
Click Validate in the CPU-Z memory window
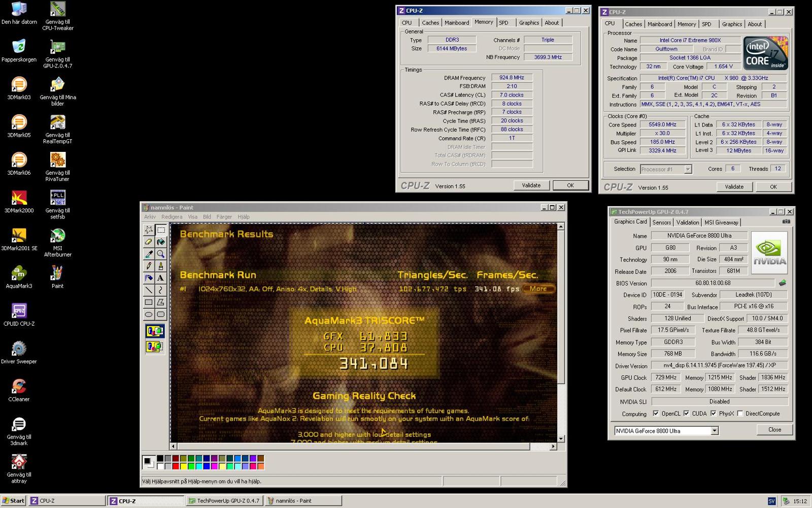pos(531,185)
